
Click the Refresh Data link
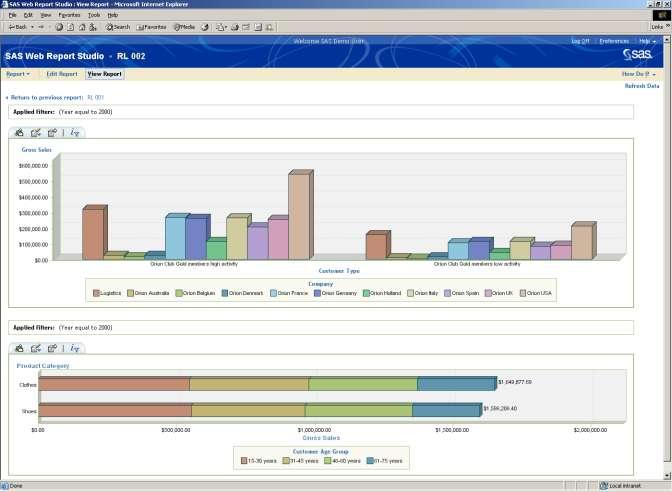(x=642, y=86)
